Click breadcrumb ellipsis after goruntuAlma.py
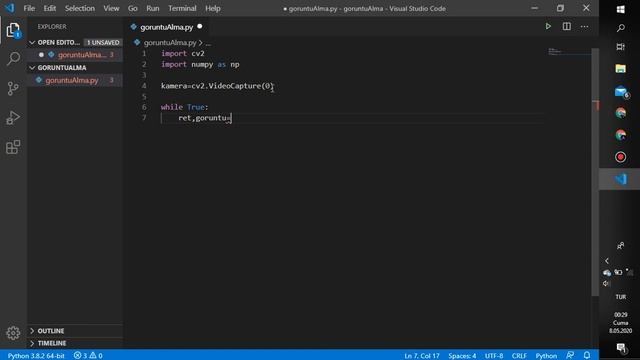This screenshot has height=360, width=640. [x=208, y=43]
